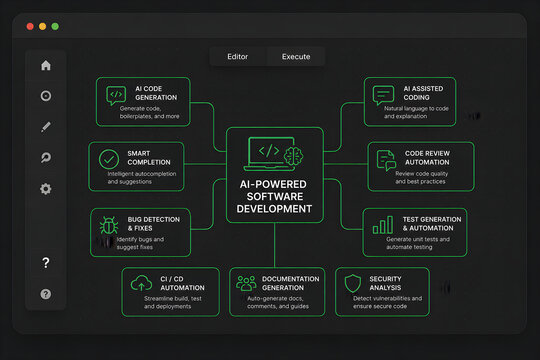
Task: Select the CI / CD AUTOMATION title
Action: [182, 283]
